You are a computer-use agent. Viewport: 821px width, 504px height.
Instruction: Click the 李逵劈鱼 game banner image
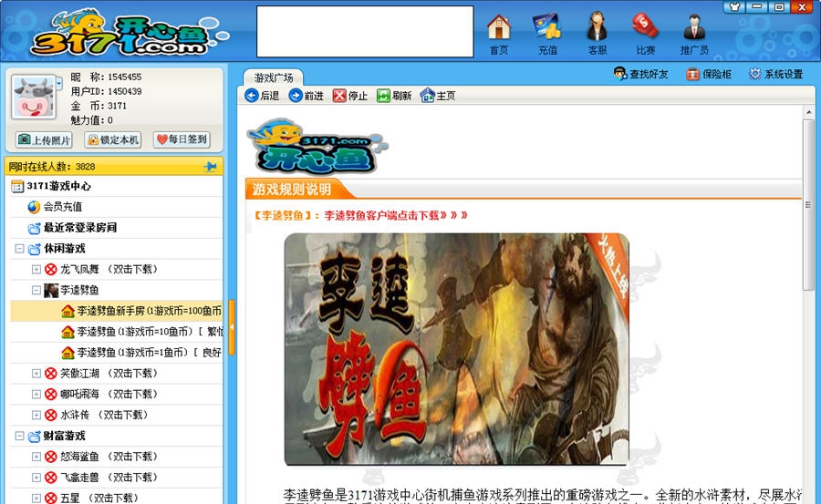tap(456, 349)
